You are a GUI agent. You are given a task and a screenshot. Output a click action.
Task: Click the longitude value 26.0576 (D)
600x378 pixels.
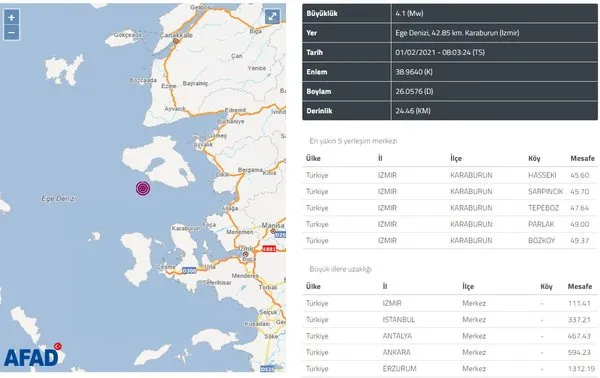414,91
